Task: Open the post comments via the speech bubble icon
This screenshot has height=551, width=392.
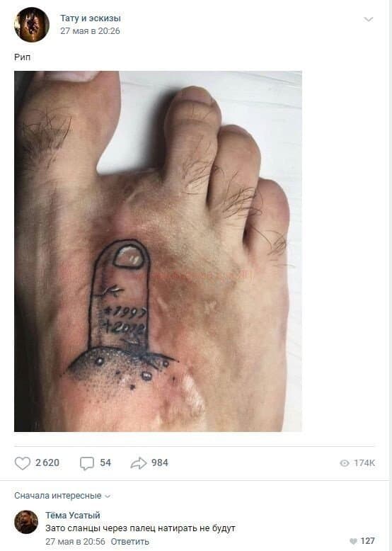Action: (x=86, y=463)
